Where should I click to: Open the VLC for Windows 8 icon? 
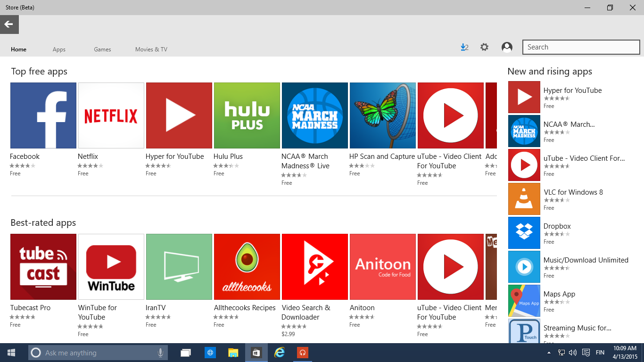[x=524, y=199]
